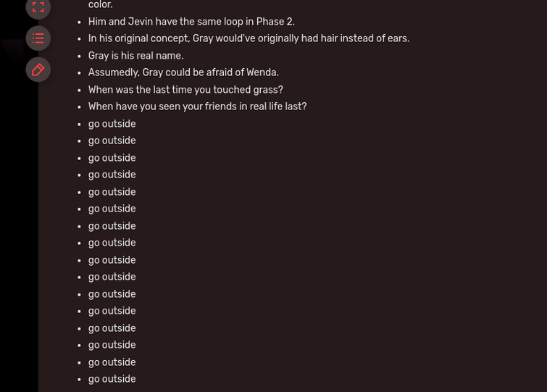Screen dimensions: 547x392
Task: Click the red pencil edit icon
Action: pos(38,70)
